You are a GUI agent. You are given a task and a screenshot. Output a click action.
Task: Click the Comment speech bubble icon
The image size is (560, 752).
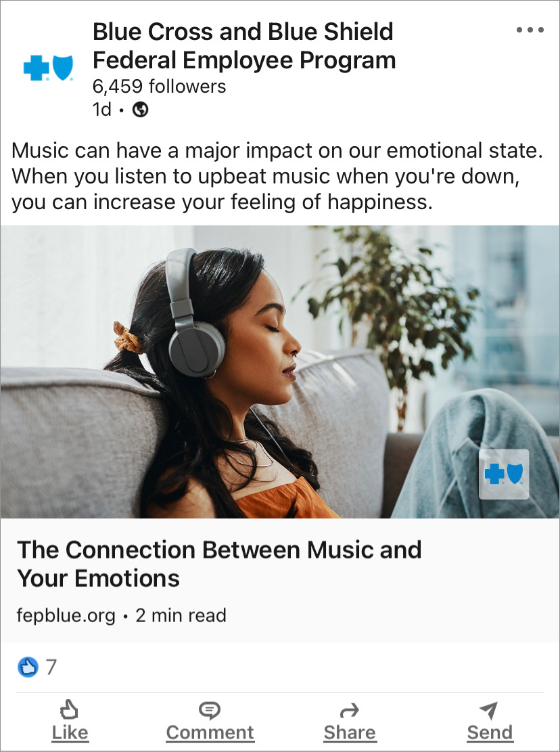(210, 710)
